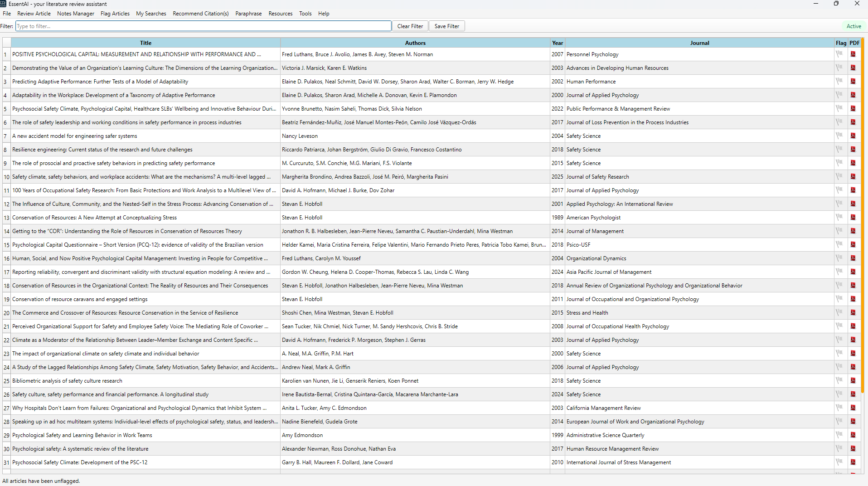
Task: Open the PDF for 'Why Hospitals Don't Learn from Failures'
Action: tap(853, 408)
